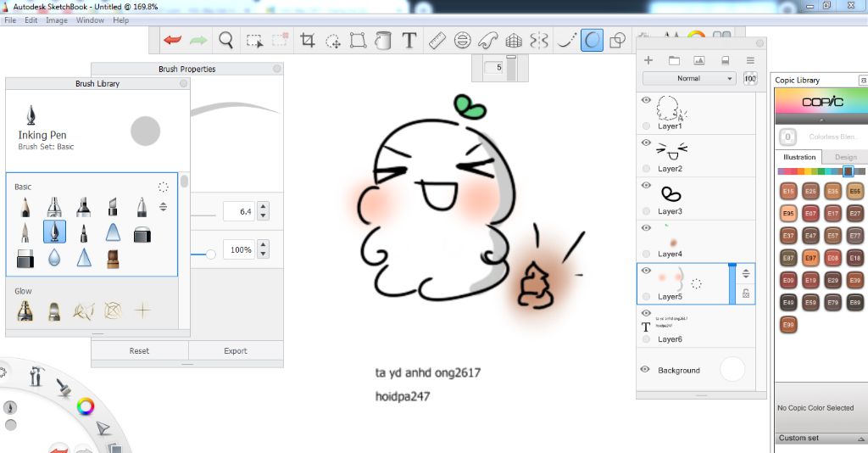Pick the E99 Copic color swatch
The image size is (868, 453).
click(x=788, y=324)
